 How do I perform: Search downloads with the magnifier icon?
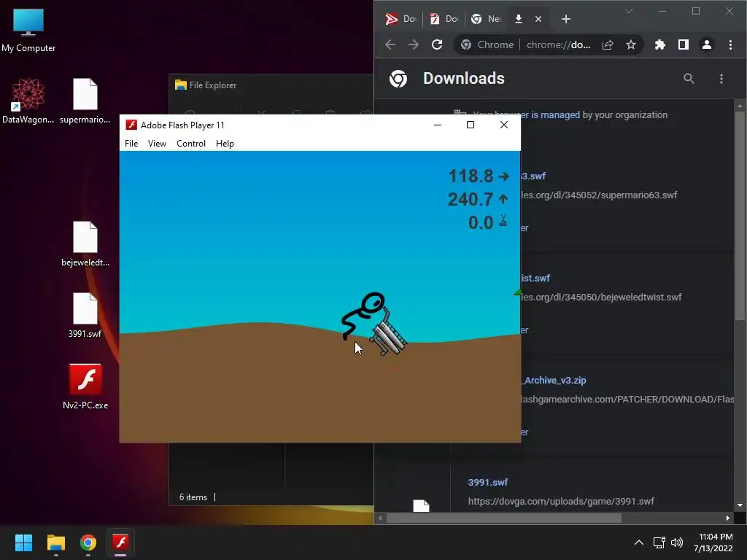689,79
